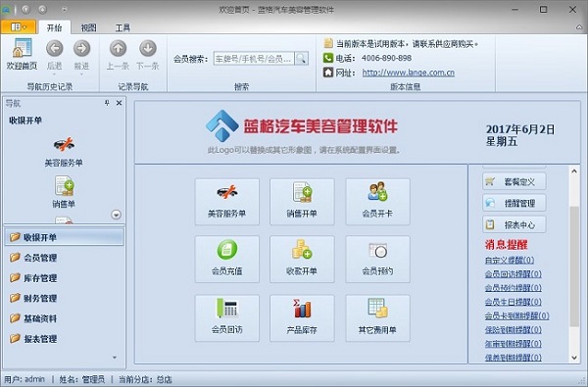Click the right panel scrollbar thumb
588x387 pixels.
point(574,266)
